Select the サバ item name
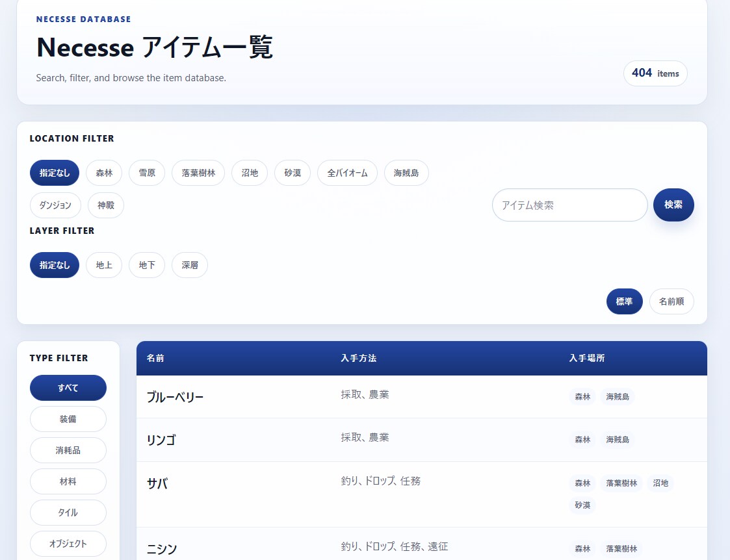 tap(157, 484)
